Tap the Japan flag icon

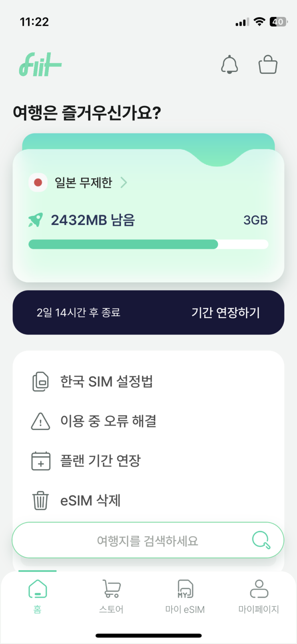point(38,183)
